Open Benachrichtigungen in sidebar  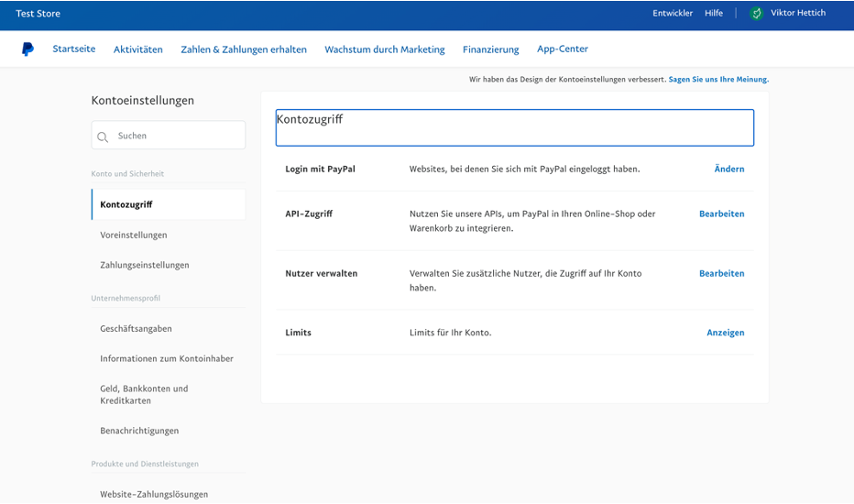[139, 431]
